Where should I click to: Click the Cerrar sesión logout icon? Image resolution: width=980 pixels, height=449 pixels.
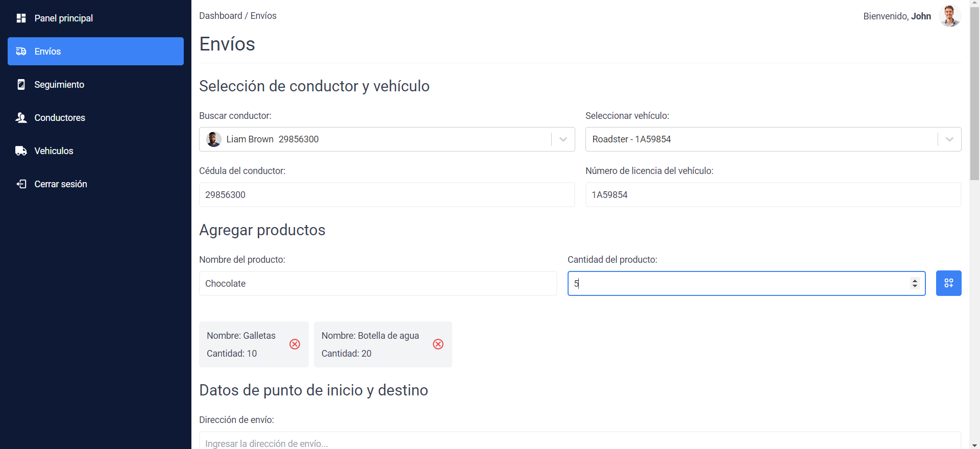pos(21,184)
